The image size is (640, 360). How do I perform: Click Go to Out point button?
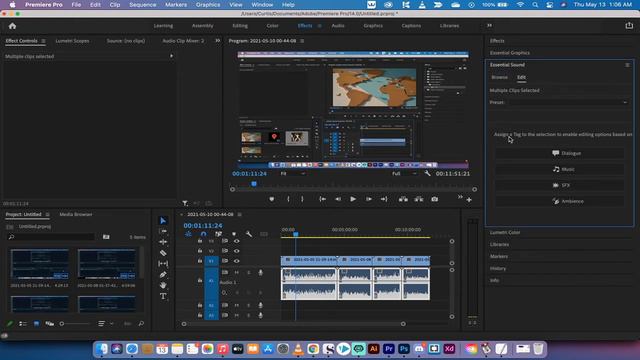coord(384,199)
